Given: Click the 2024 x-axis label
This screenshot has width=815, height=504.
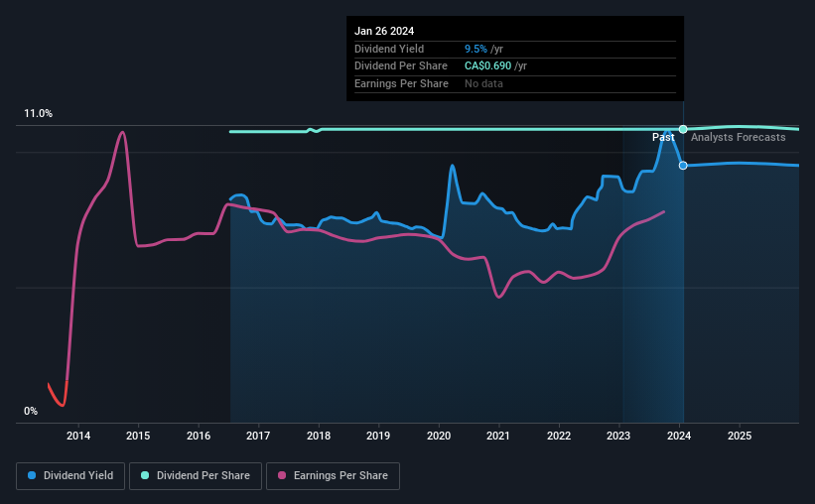Looking at the screenshot, I should (x=679, y=436).
